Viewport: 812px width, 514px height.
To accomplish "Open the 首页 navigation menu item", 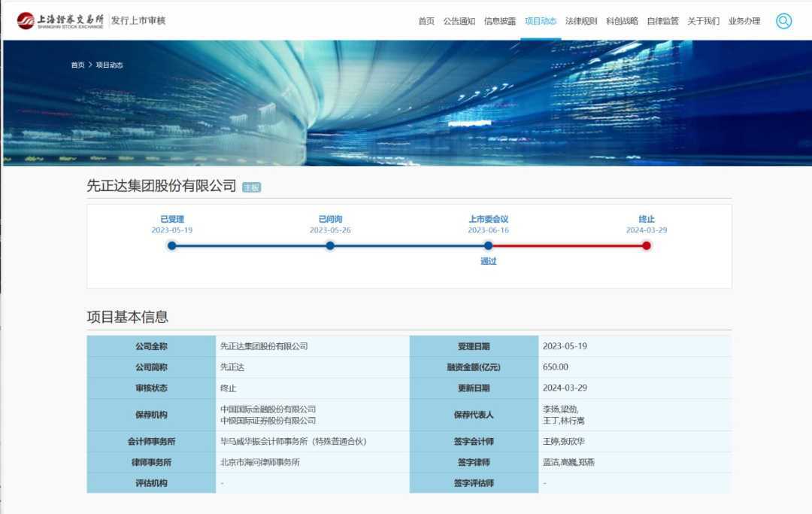I will tap(426, 21).
